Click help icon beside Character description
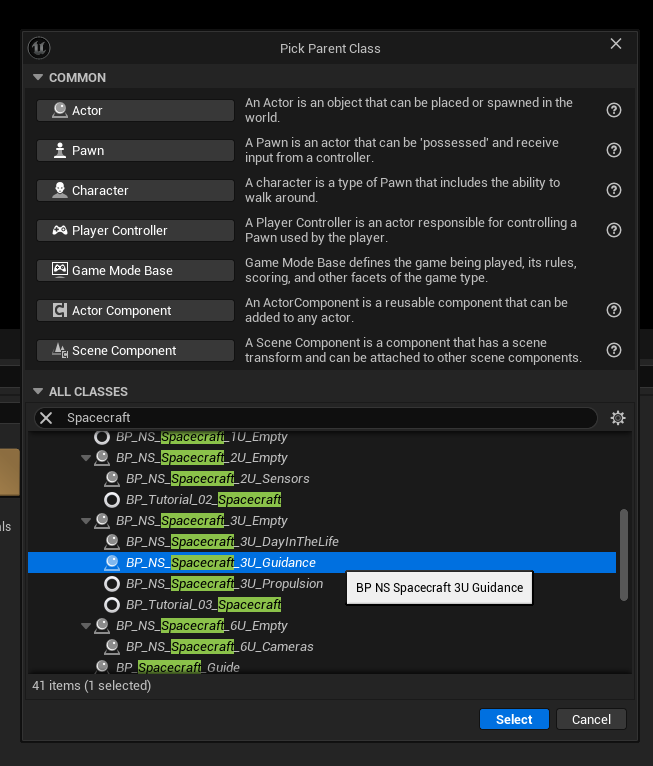This screenshot has width=653, height=766. tap(614, 191)
